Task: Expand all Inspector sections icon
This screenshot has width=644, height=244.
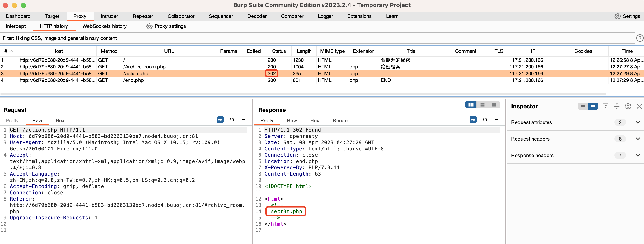Action: [x=605, y=107]
